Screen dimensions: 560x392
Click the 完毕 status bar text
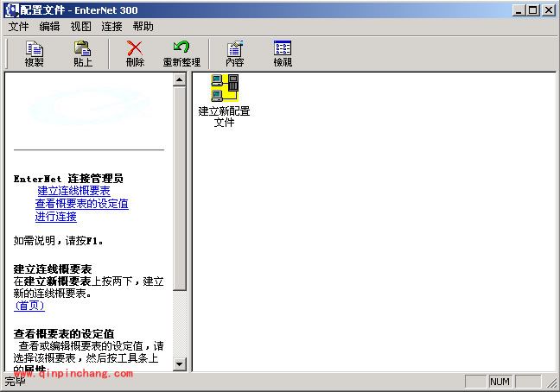[15, 382]
